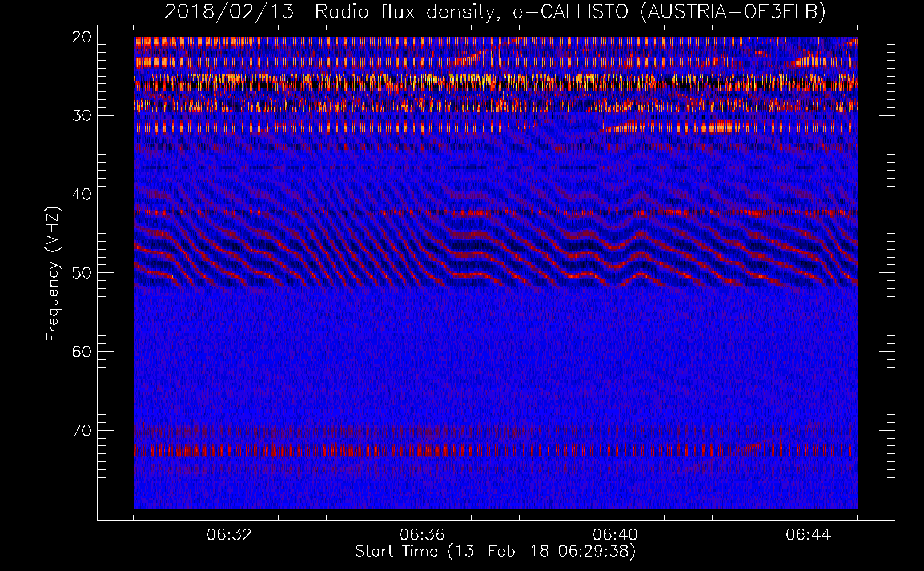Click the 70 MHz frequency tick label
Screen dimensions: 924x571
82,431
